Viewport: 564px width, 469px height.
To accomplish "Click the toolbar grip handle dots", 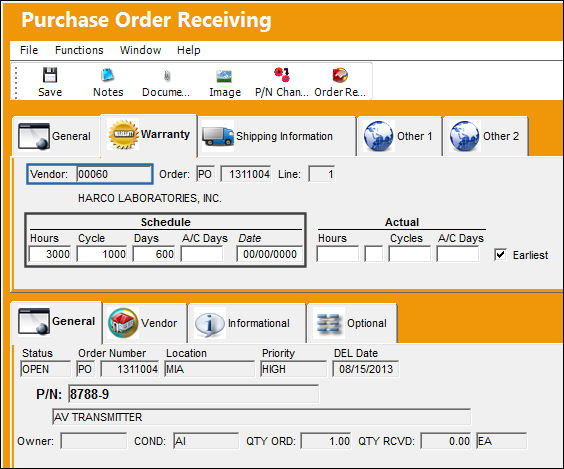I will pyautogui.click(x=16, y=82).
